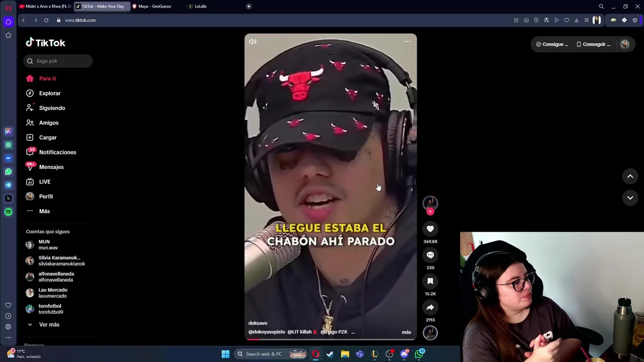Open torofutbol followed account
Viewport: 644px width, 362px height.
pos(45,309)
